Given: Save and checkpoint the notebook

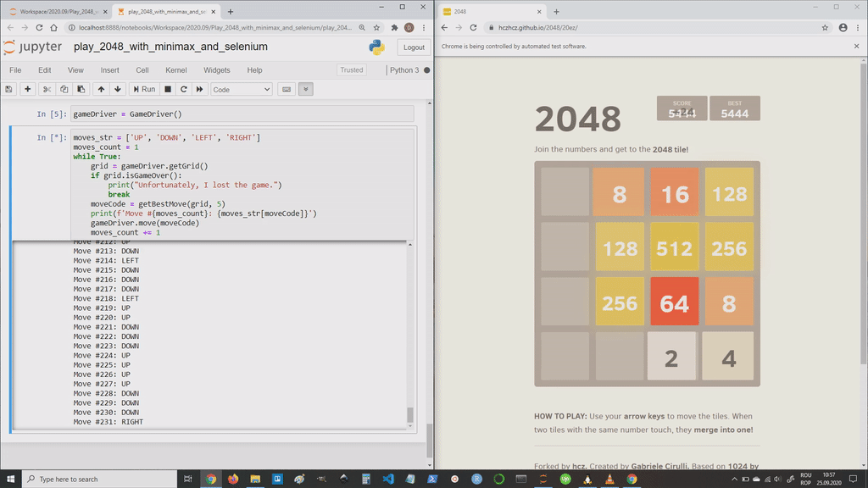Looking at the screenshot, I should tap(8, 89).
